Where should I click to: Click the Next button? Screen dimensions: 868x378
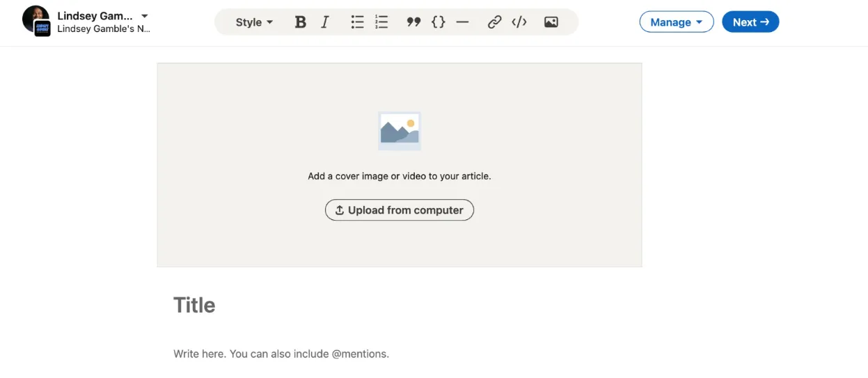click(x=750, y=22)
